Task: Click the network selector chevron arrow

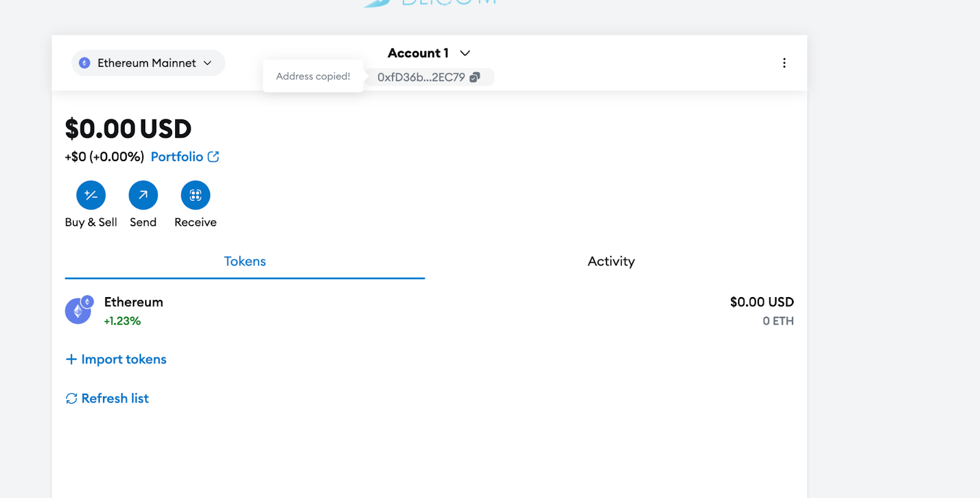Action: [x=208, y=63]
